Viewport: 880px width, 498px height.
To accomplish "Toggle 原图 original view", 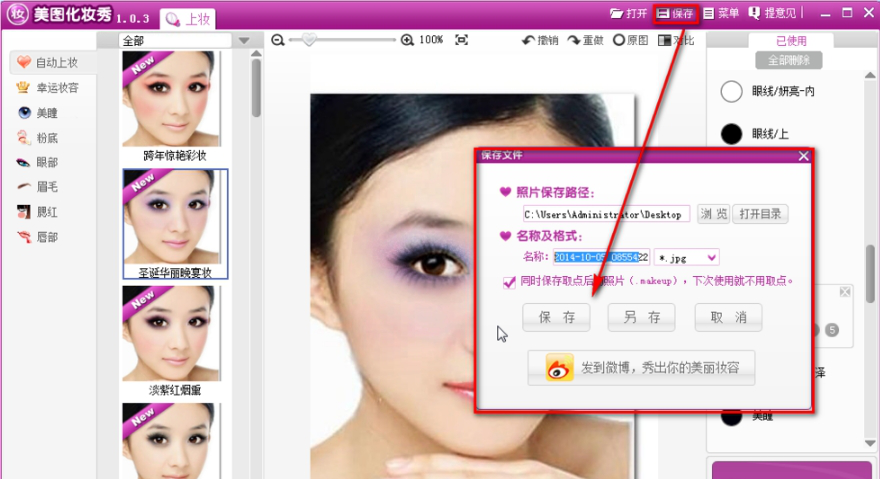I will 630,40.
